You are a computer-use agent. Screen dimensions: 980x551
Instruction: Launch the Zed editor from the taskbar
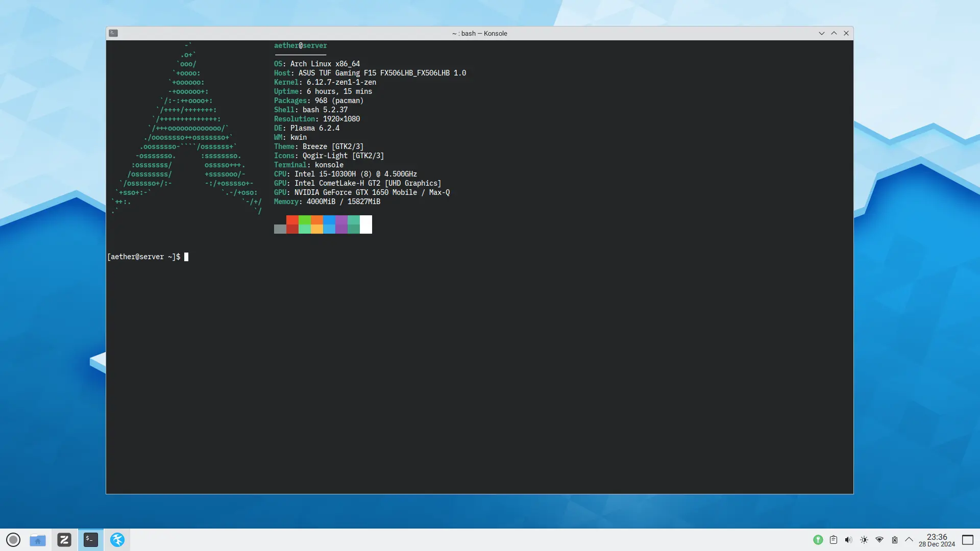pos(64,540)
